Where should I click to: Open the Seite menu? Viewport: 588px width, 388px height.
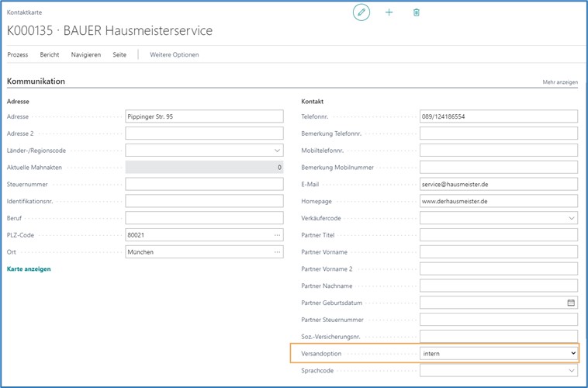click(119, 55)
